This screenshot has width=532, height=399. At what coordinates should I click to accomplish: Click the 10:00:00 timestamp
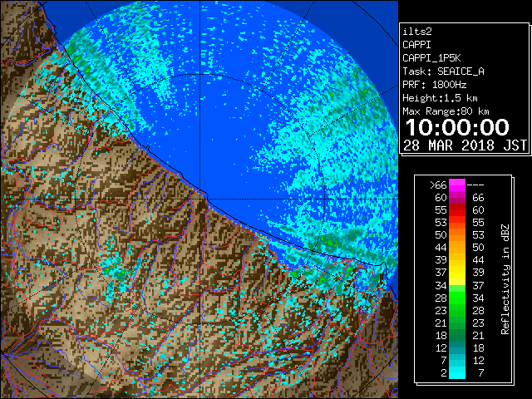pyautogui.click(x=457, y=127)
